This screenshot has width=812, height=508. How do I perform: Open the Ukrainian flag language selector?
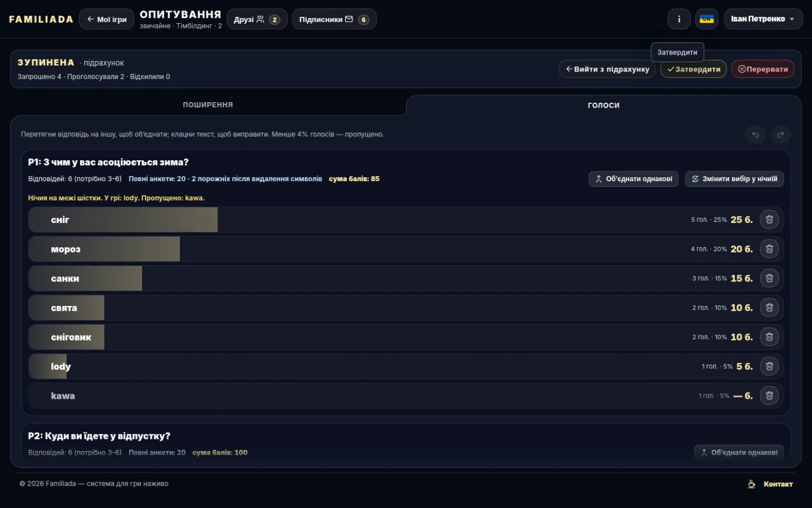point(706,19)
